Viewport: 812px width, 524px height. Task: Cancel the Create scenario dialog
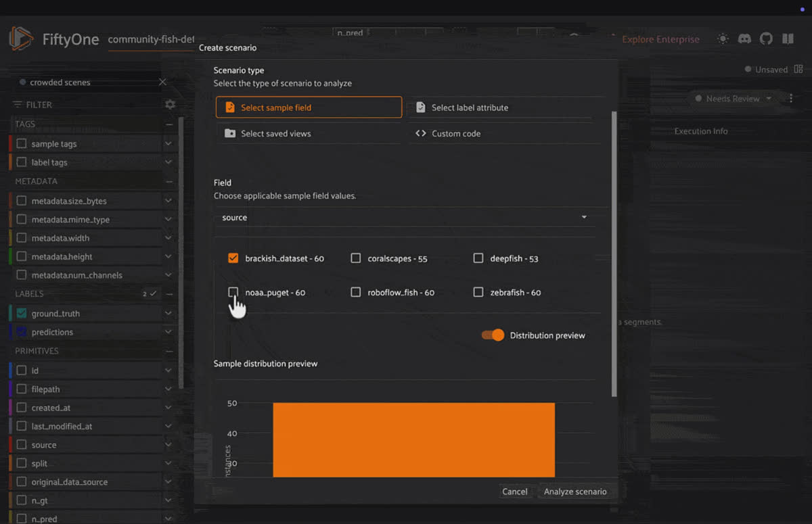pyautogui.click(x=514, y=492)
